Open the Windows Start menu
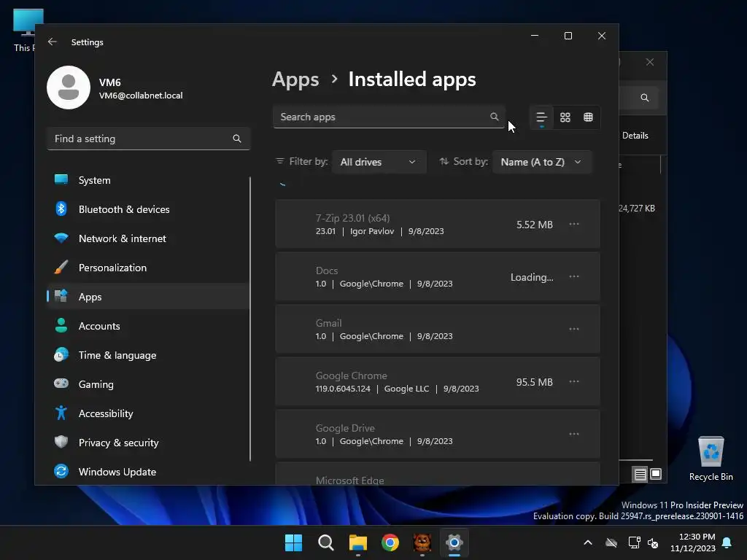Screen dimensions: 747x560 click(293, 542)
